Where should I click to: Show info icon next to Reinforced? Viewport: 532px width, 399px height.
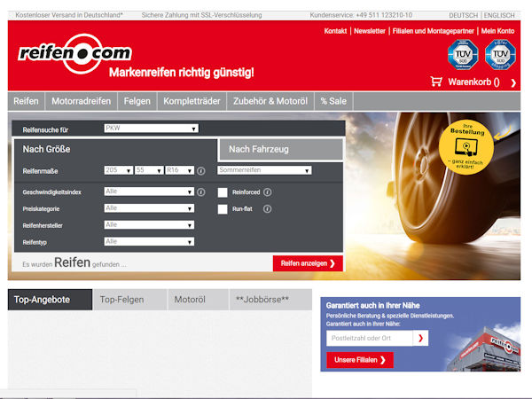pos(268,192)
